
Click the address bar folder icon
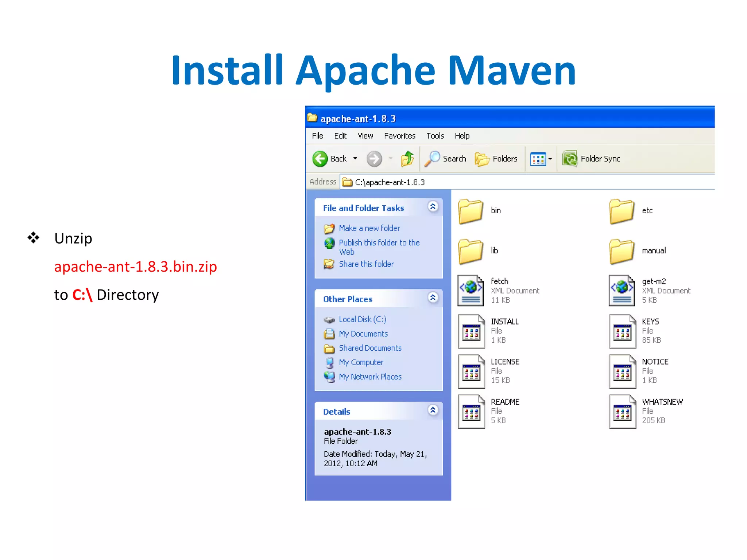point(347,182)
